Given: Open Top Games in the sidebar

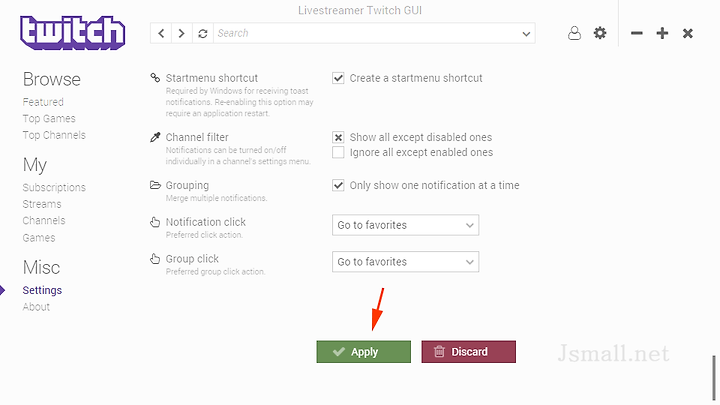Looking at the screenshot, I should pyautogui.click(x=49, y=118).
